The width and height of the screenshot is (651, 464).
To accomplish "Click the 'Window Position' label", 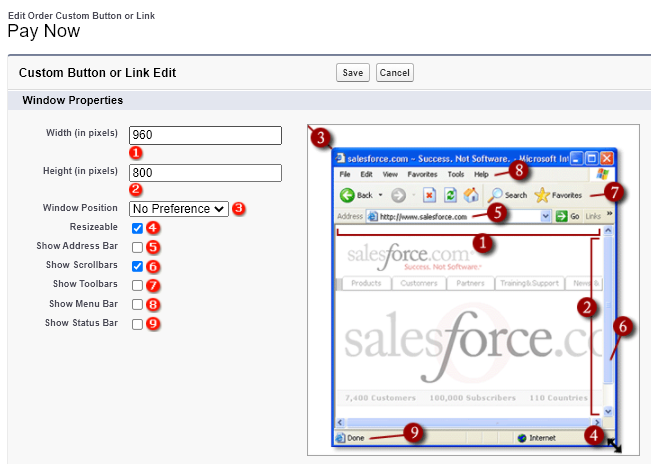I will [80, 208].
